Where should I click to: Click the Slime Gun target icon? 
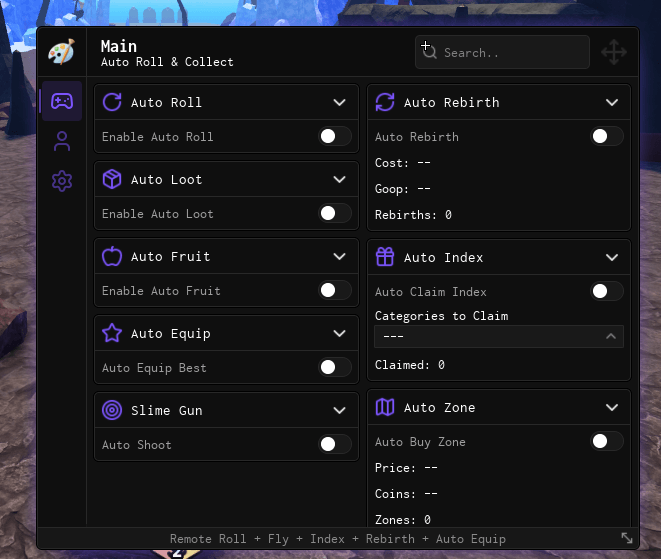point(112,410)
